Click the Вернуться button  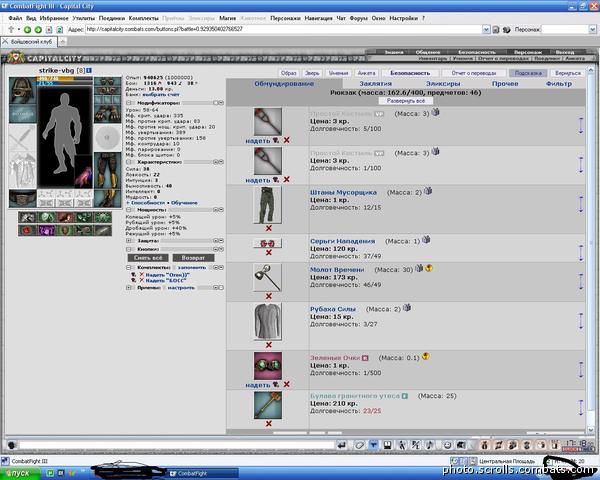pyautogui.click(x=567, y=73)
